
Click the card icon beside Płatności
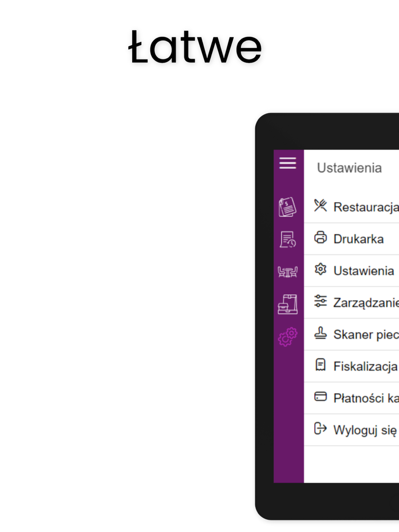click(x=320, y=396)
